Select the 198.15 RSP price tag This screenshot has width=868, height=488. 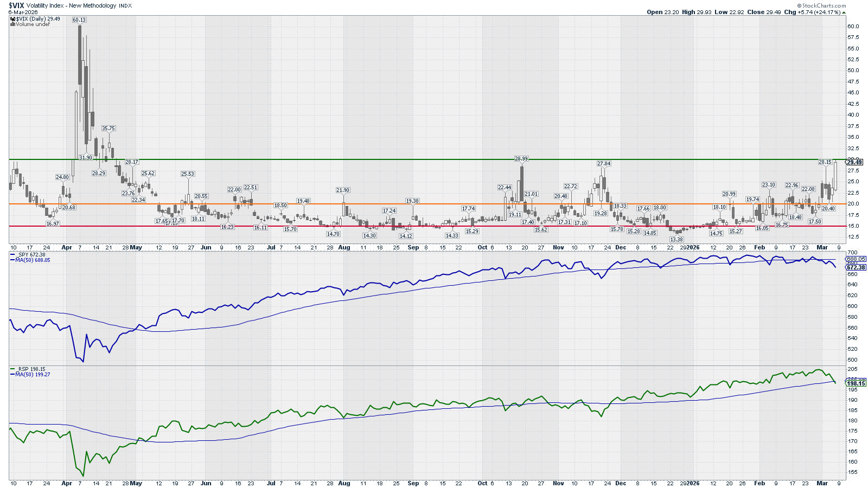856,383
